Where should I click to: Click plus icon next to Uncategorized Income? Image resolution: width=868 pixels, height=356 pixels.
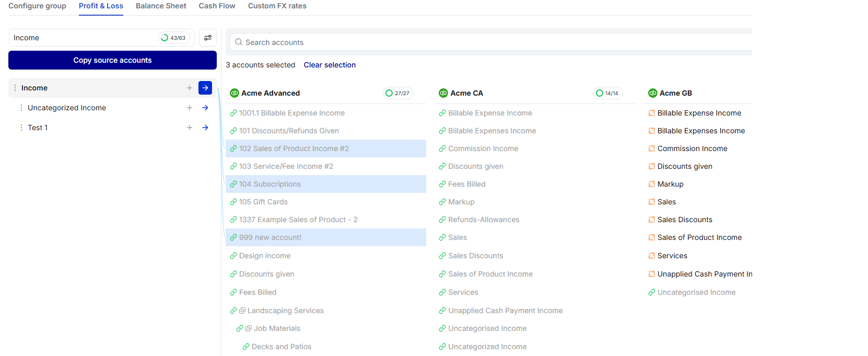click(190, 108)
